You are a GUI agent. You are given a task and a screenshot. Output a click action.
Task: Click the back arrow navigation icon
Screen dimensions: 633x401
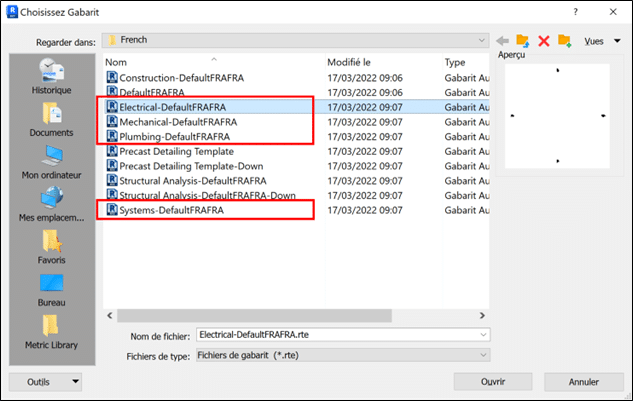click(x=503, y=41)
